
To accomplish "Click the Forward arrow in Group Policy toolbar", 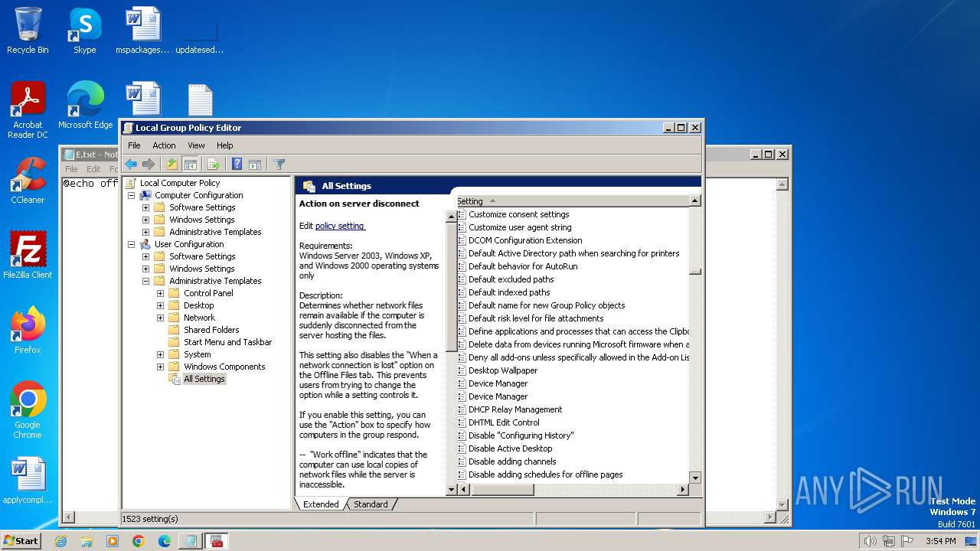I will pyautogui.click(x=149, y=165).
